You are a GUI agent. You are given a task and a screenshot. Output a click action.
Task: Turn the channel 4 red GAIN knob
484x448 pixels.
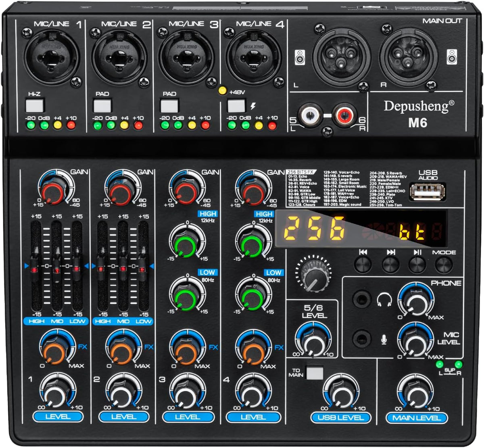[252, 193]
